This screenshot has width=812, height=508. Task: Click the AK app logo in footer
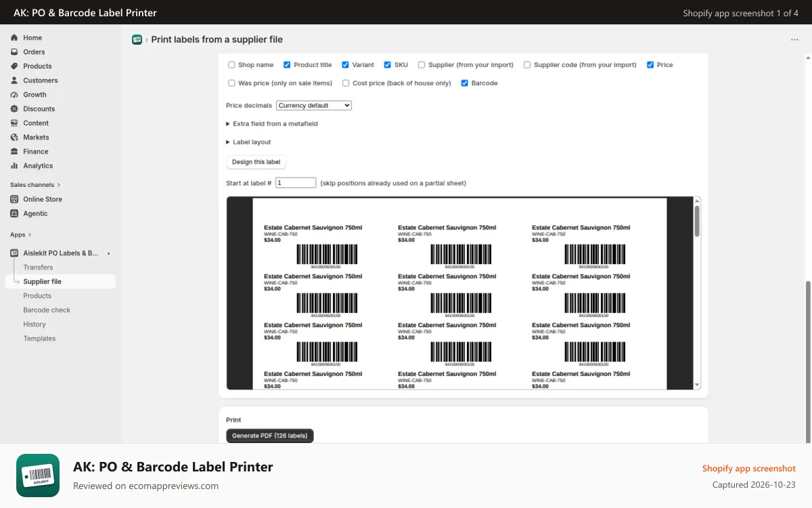38,475
